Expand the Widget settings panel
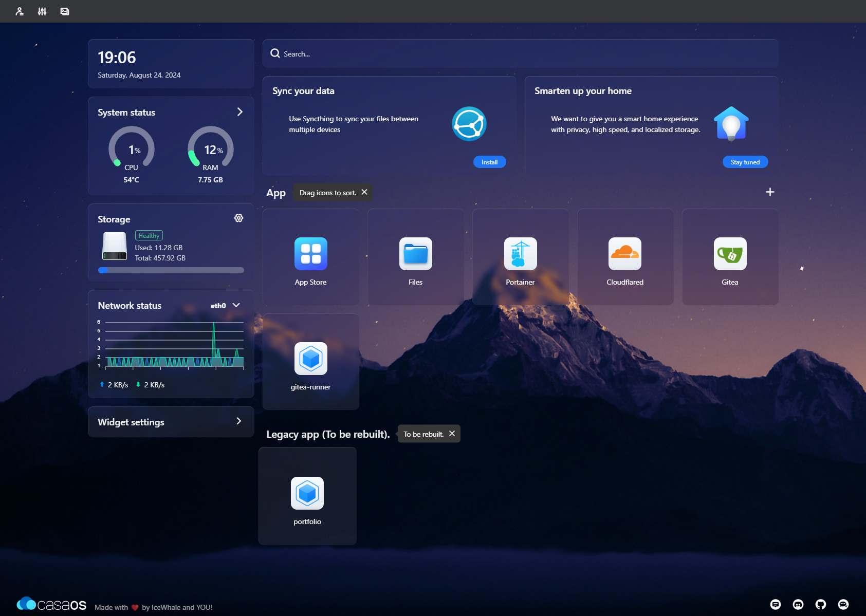866x616 pixels. tap(238, 421)
